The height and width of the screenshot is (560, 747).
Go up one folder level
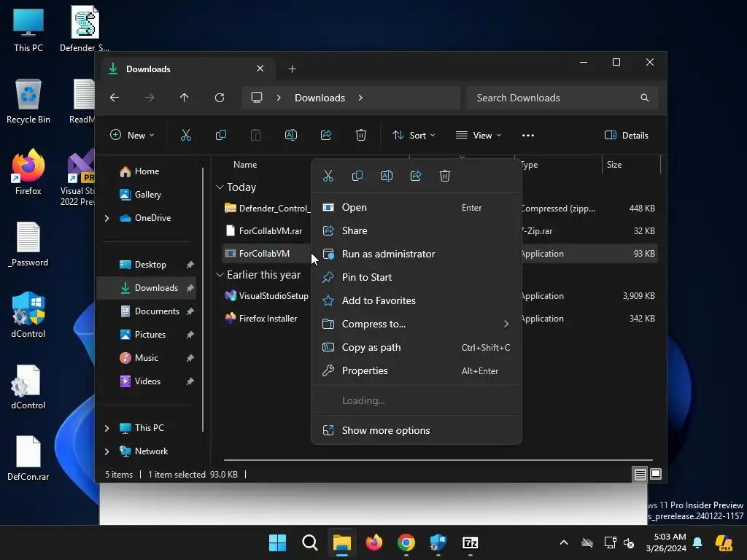point(185,98)
